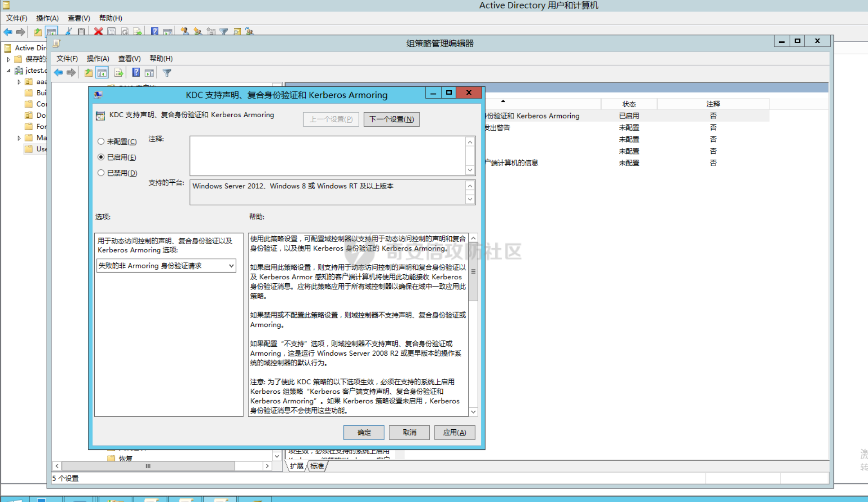Screen dimensions: 868x502
Task: Click the cut scissors icon in Active Directory toolbar
Action: coord(68,31)
